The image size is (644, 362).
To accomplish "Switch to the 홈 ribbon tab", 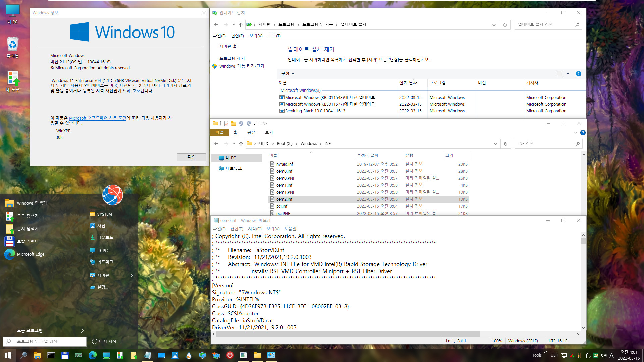I will (235, 133).
